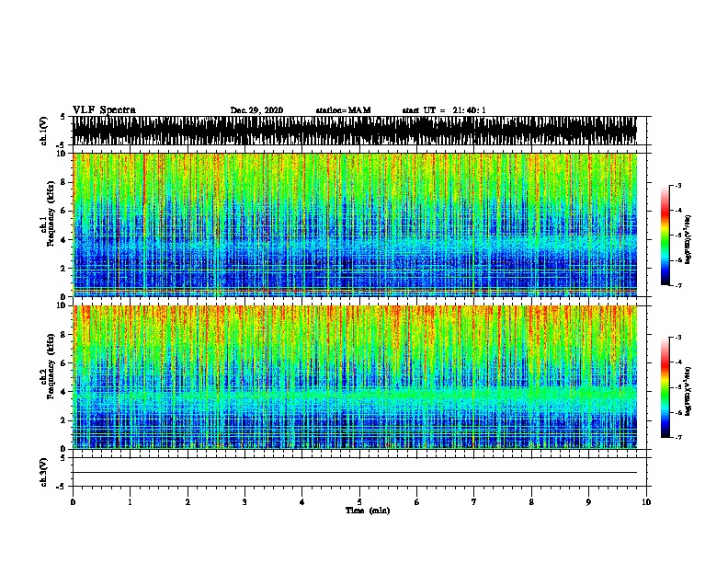Click the "Time (min)" x-axis label
Screen dimensions: 728x563
tap(368, 511)
